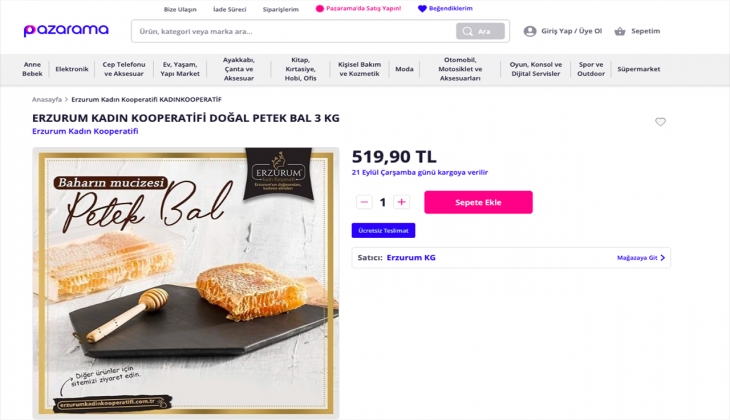Viewport: 730px width, 420px height.
Task: Open Anne Bebek category menu
Action: tap(32, 69)
